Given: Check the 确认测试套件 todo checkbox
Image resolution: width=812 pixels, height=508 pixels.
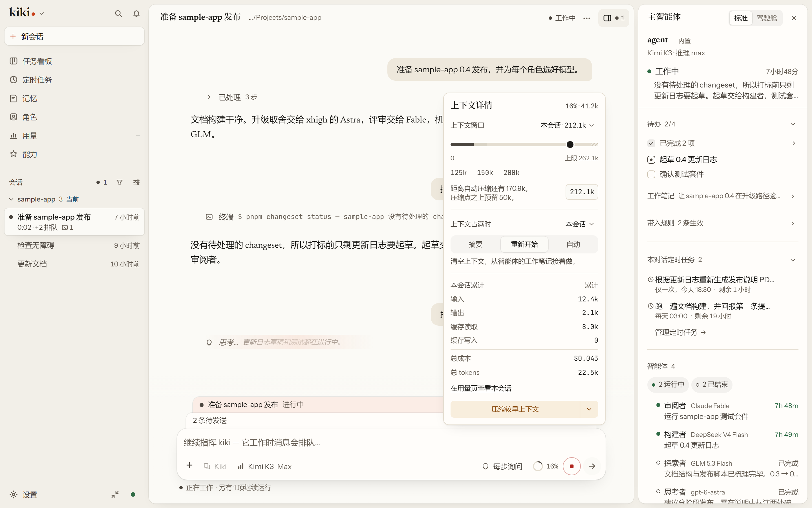Looking at the screenshot, I should [651, 174].
